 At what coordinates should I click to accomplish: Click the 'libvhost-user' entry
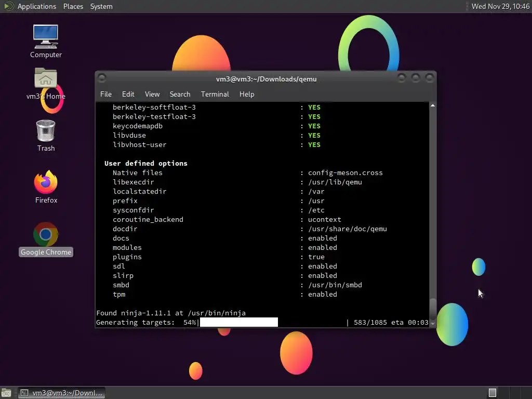click(139, 145)
